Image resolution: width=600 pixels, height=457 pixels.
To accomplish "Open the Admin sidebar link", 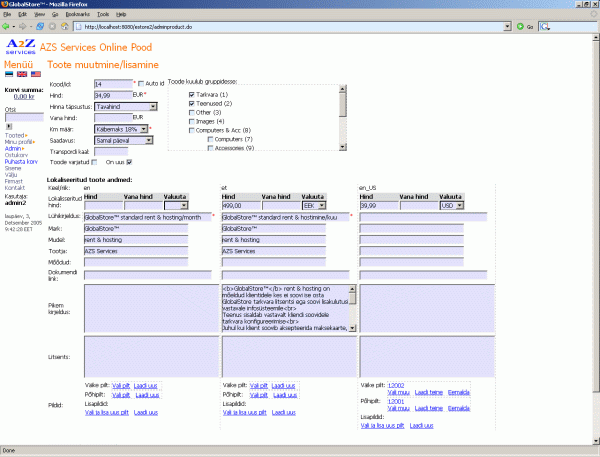I will [13, 149].
